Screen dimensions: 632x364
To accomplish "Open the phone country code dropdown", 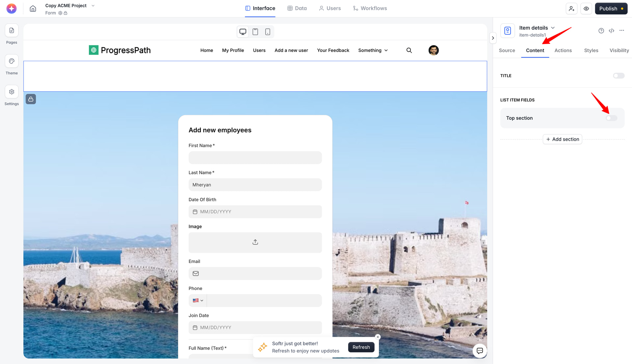I will pos(198,301).
